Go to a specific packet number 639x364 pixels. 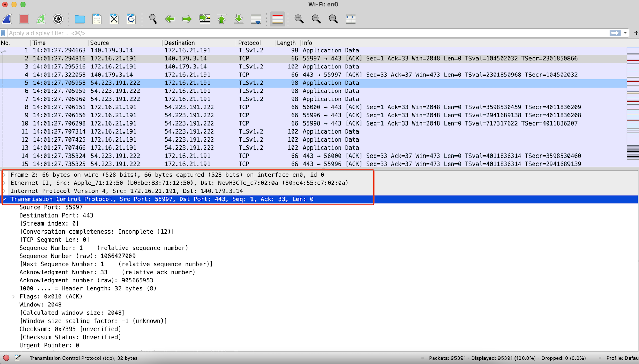[x=204, y=19]
